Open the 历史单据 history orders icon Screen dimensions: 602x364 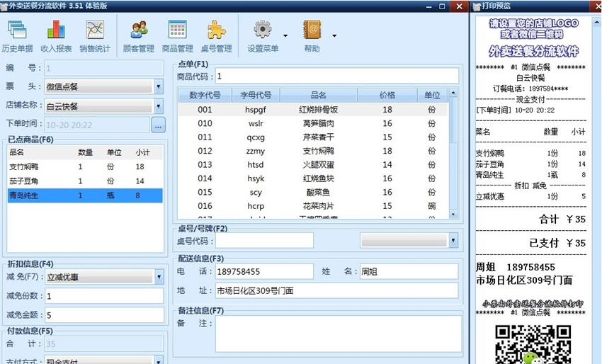tap(17, 30)
